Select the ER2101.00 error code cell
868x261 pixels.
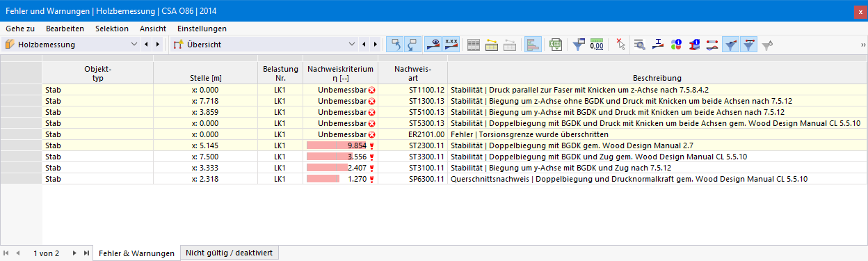coord(413,134)
